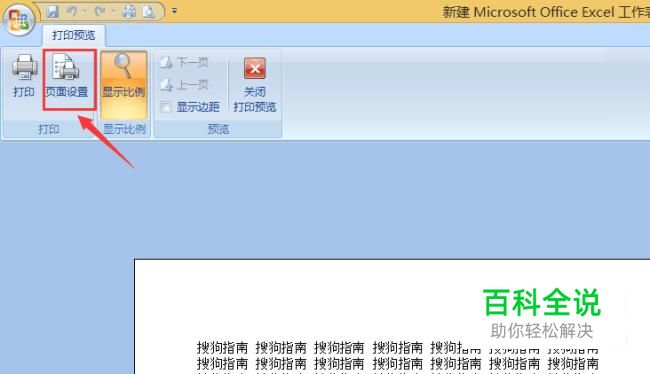Viewport: 650px width, 374px height.
Task: Click the 打印 printer button
Action: (24, 76)
